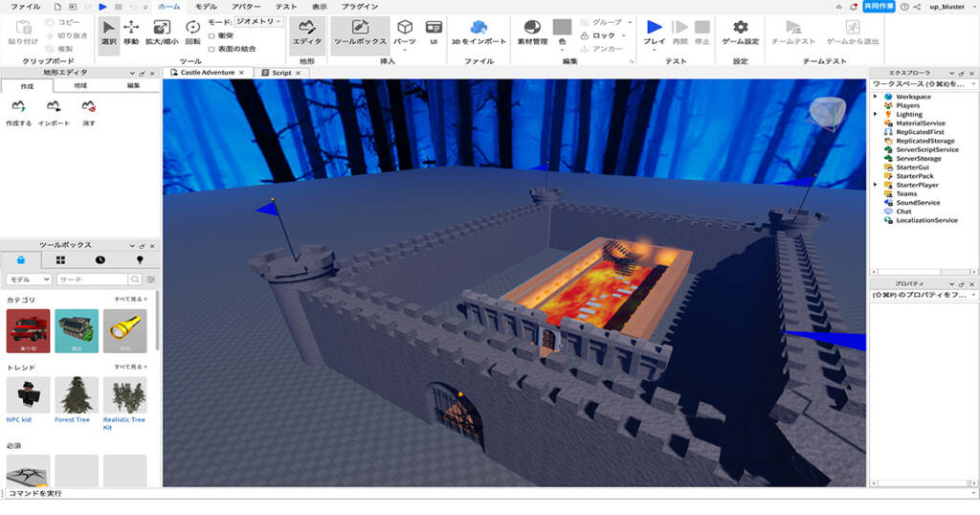Switch to the テスト ribbon tab
This screenshot has width=980, height=515.
(x=286, y=7)
